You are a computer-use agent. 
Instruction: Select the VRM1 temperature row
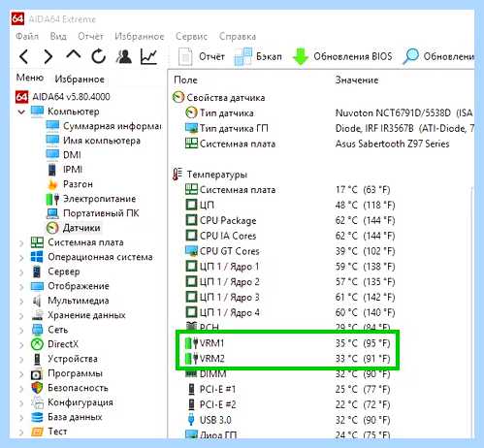click(x=288, y=343)
